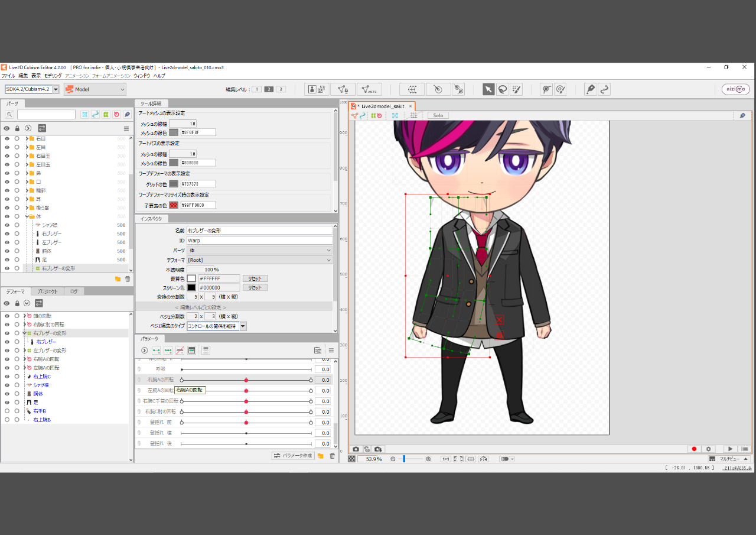Click the 子要素の色 red color swatch
Screen dimensions: 756x535
174,205
